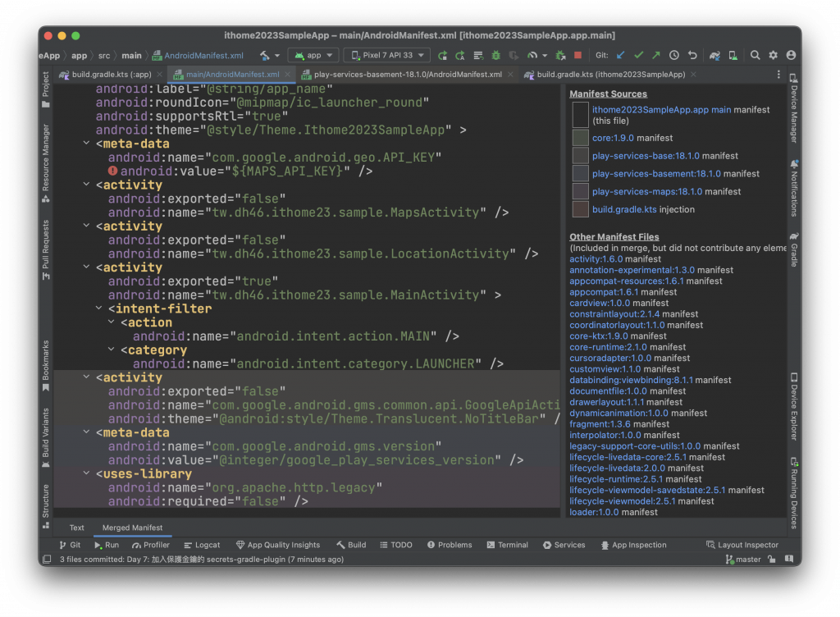
Task: Open the Structure tool window
Action: [x=46, y=507]
